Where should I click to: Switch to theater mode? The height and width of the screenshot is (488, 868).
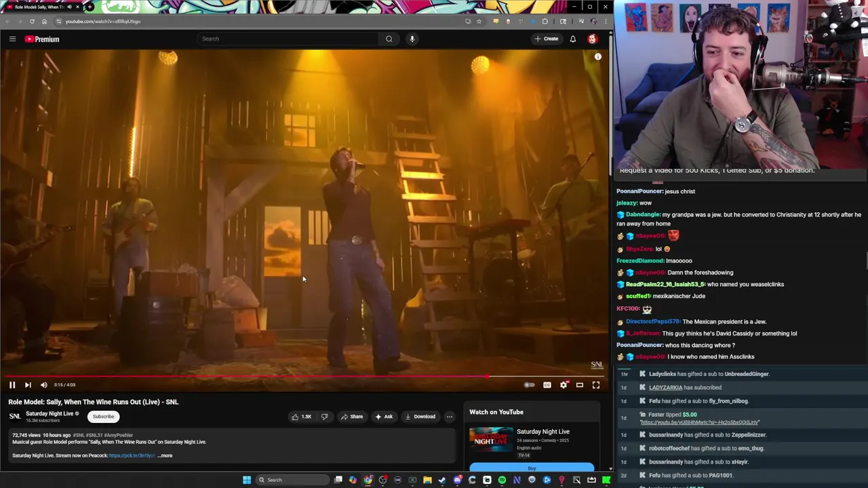580,385
